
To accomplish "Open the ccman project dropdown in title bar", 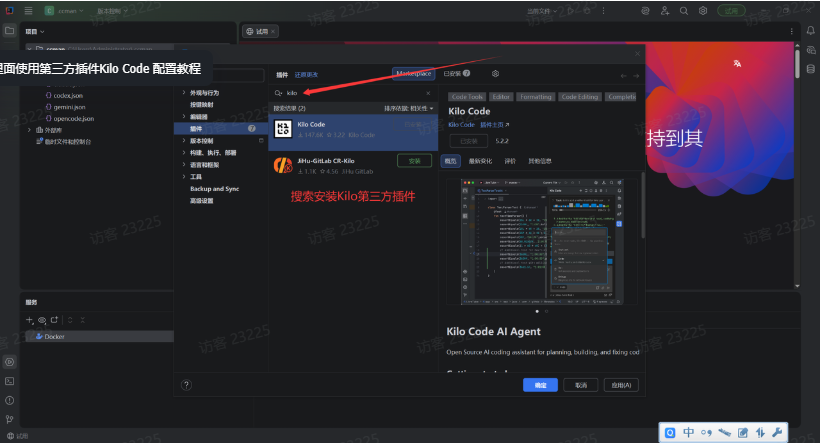I will point(64,10).
